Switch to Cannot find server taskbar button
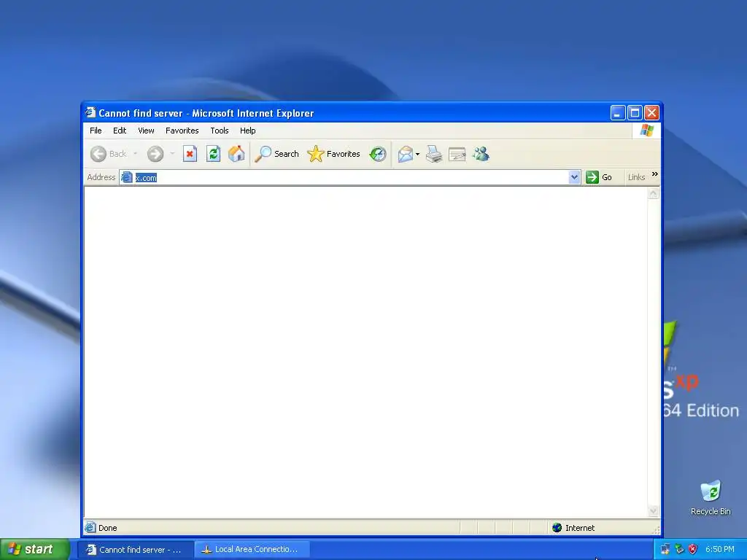The height and width of the screenshot is (560, 747). pos(135,550)
